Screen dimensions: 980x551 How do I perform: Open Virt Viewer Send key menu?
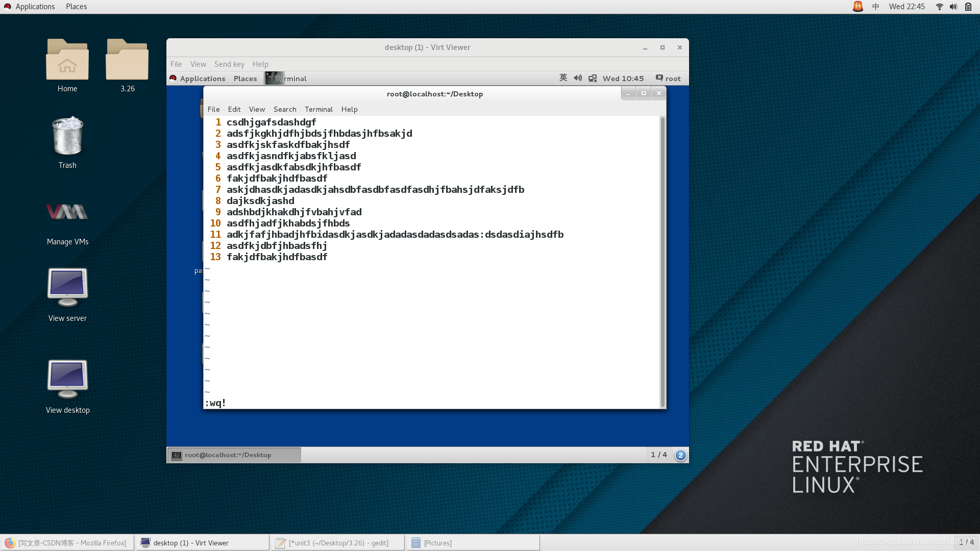229,64
